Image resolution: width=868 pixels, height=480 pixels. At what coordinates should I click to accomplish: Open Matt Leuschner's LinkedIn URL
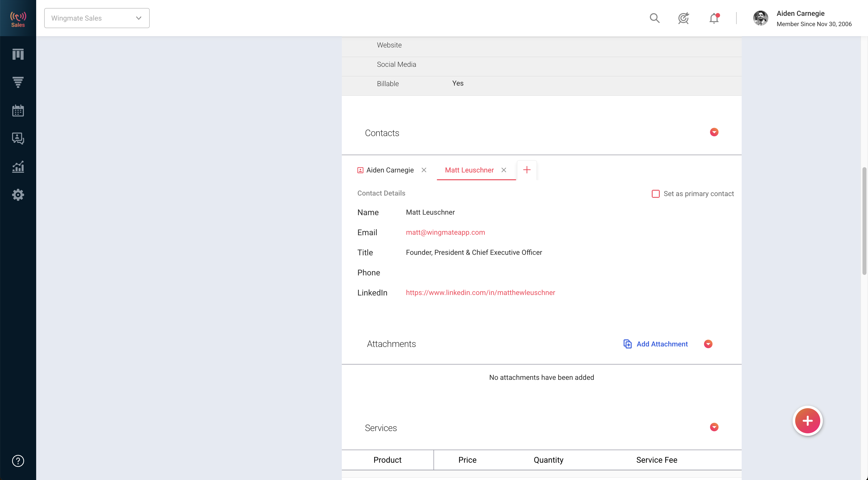point(480,293)
